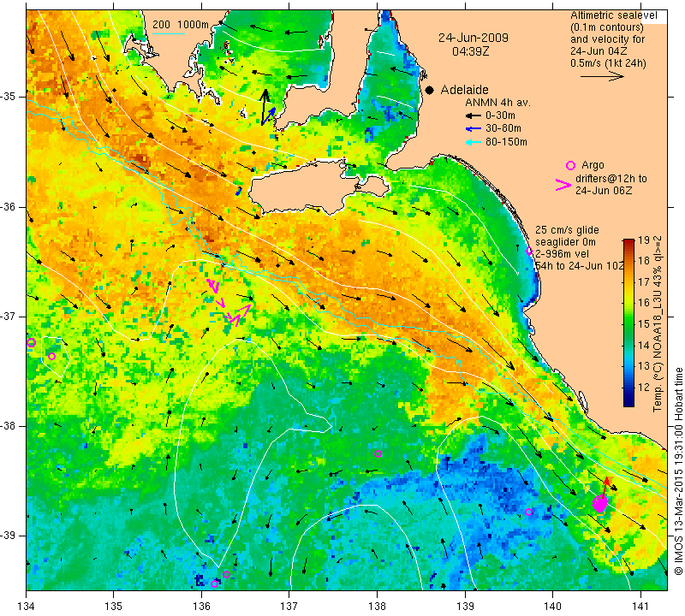
Task: Click the Adelaide label text
Action: (x=464, y=90)
